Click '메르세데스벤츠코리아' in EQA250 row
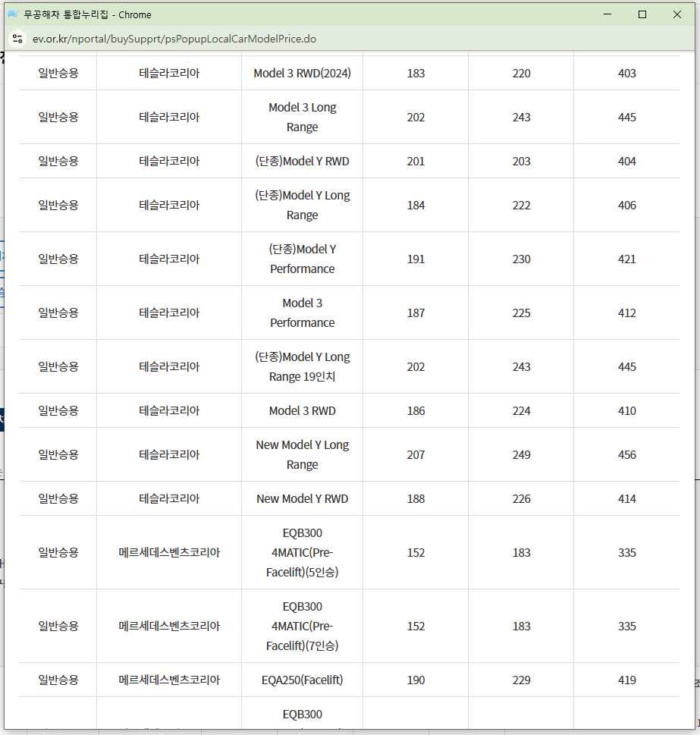700x735 pixels. click(169, 680)
